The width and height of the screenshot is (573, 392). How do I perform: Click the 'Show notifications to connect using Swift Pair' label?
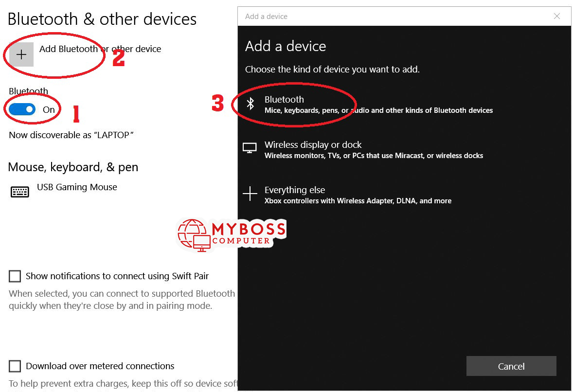click(117, 276)
